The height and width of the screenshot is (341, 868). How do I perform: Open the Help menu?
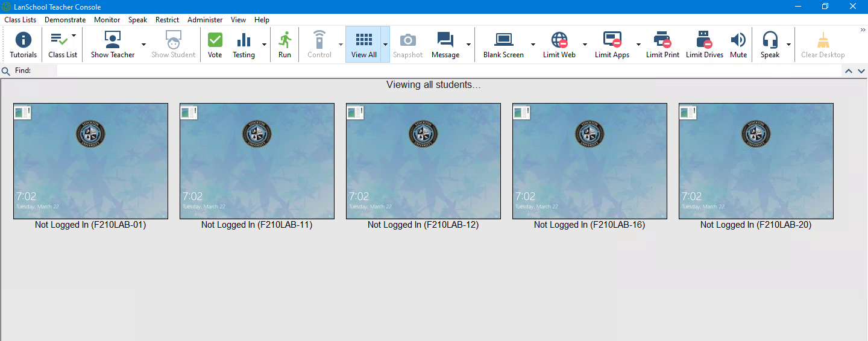pos(262,20)
